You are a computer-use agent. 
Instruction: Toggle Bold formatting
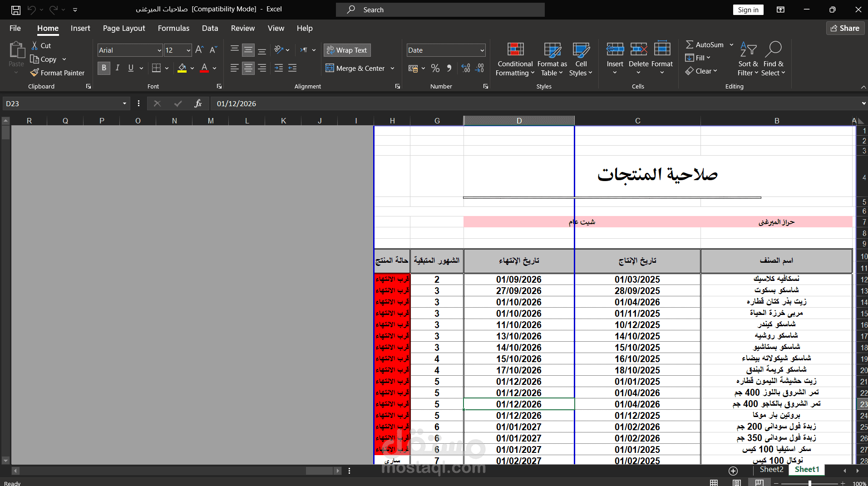pyautogui.click(x=104, y=68)
